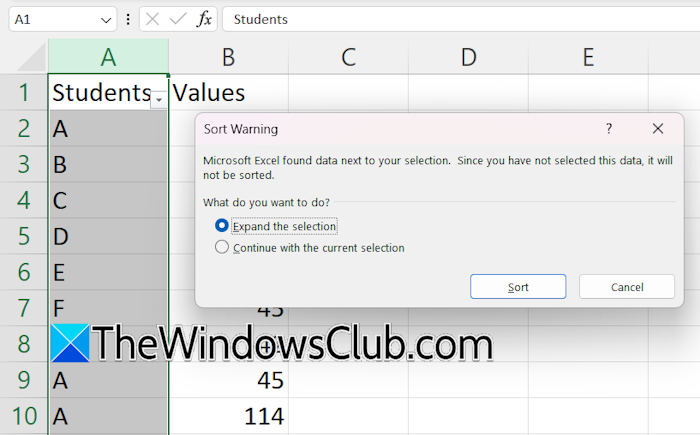Click cell A3 containing B

point(108,164)
